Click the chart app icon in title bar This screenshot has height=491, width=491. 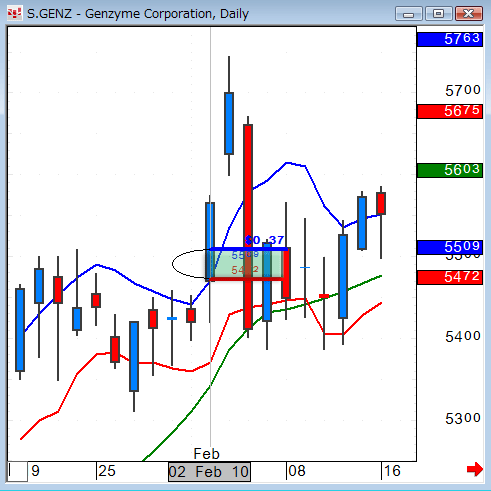tap(14, 13)
